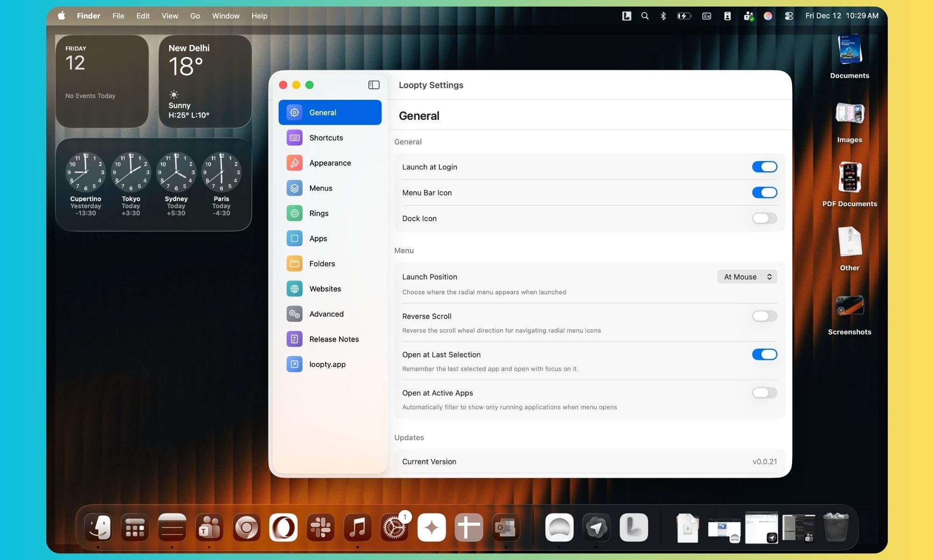This screenshot has width=934, height=560.
Task: Toggle the sidebar with the toolbar icon
Action: pos(374,85)
